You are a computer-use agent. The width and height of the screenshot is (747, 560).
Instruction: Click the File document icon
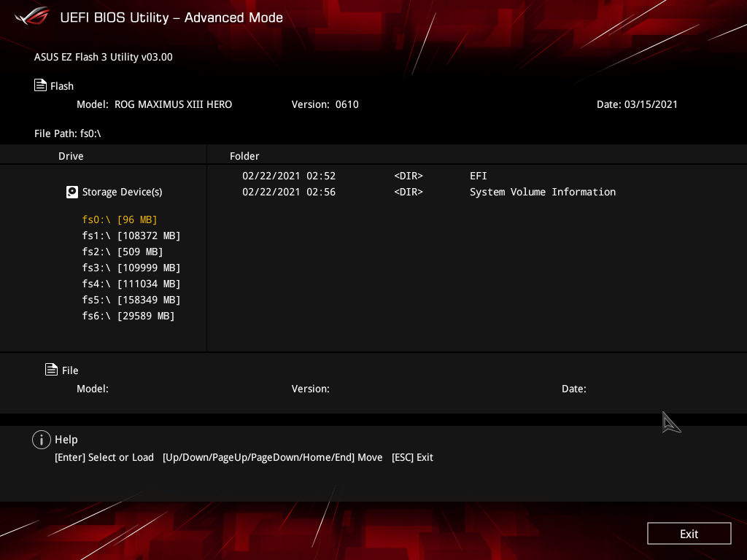tap(52, 370)
